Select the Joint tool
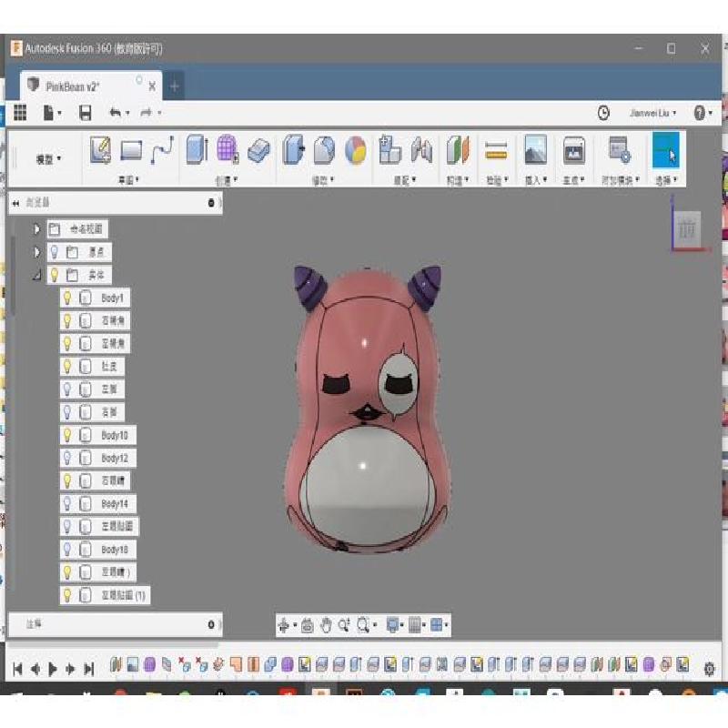Image resolution: width=728 pixels, height=728 pixels. (x=421, y=150)
